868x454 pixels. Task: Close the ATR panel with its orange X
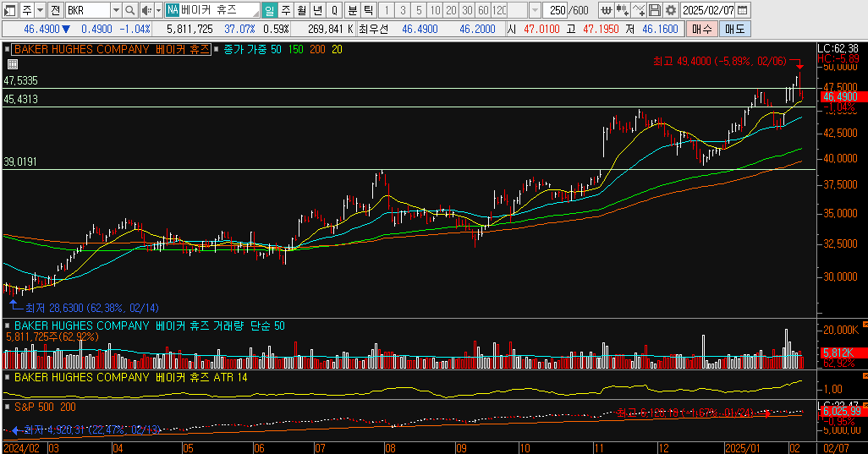(865, 376)
